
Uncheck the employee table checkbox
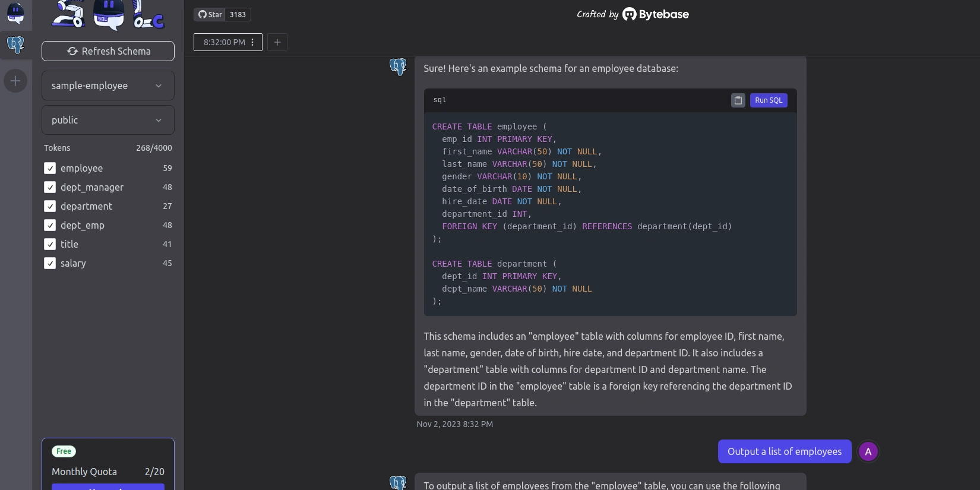tap(50, 168)
